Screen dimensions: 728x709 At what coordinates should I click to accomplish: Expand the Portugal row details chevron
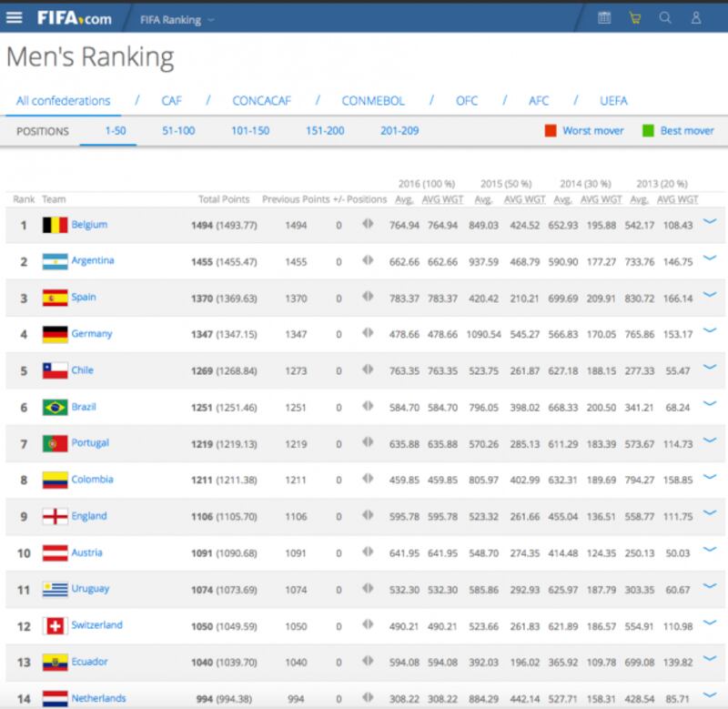click(x=710, y=441)
